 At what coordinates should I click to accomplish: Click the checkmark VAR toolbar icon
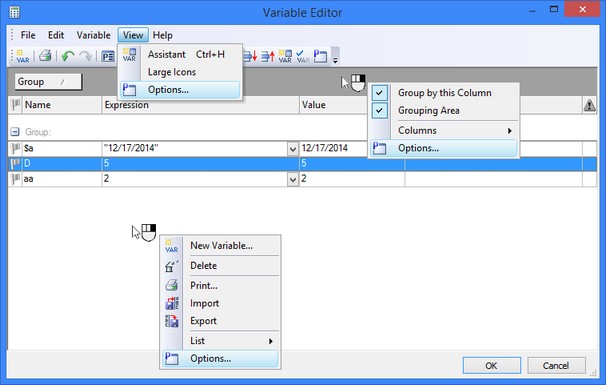coord(303,56)
